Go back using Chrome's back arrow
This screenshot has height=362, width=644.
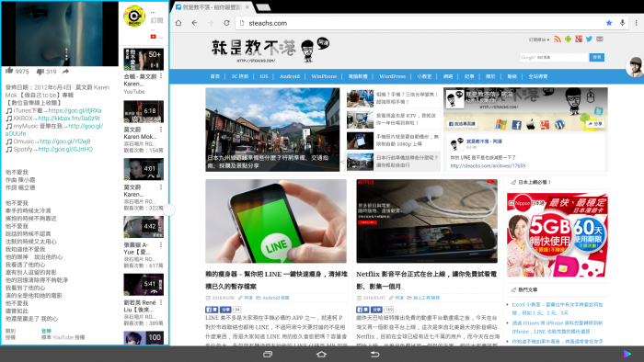195,23
